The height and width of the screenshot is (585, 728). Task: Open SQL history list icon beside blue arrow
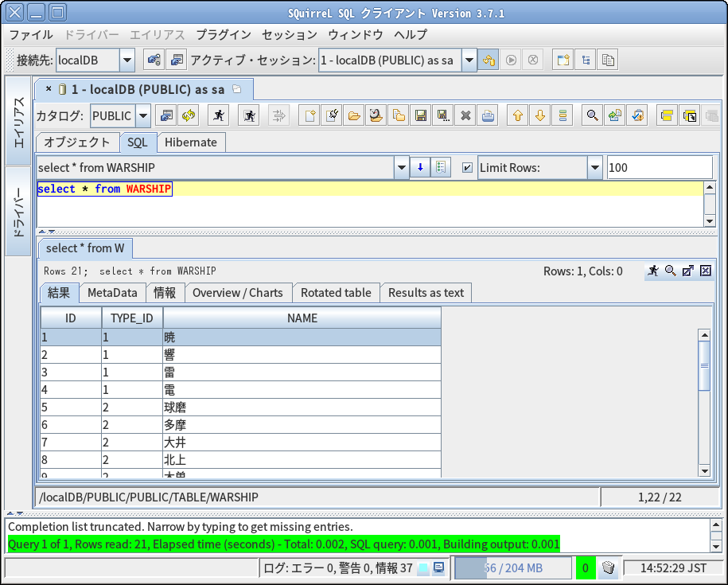coord(441,168)
